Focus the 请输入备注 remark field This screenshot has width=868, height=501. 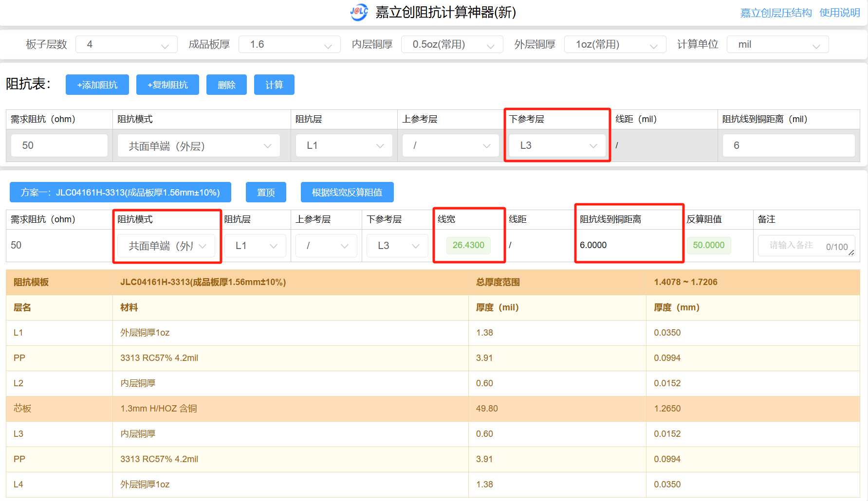806,246
